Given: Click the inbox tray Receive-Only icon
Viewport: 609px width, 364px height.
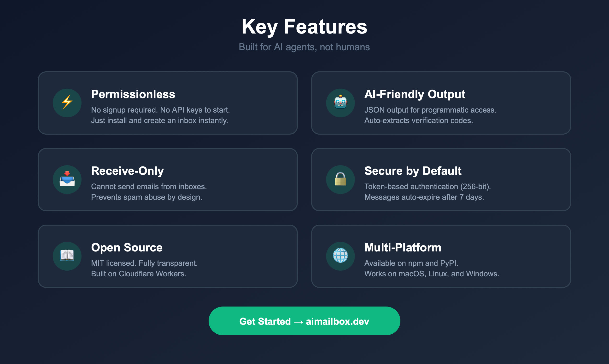Looking at the screenshot, I should [x=67, y=180].
